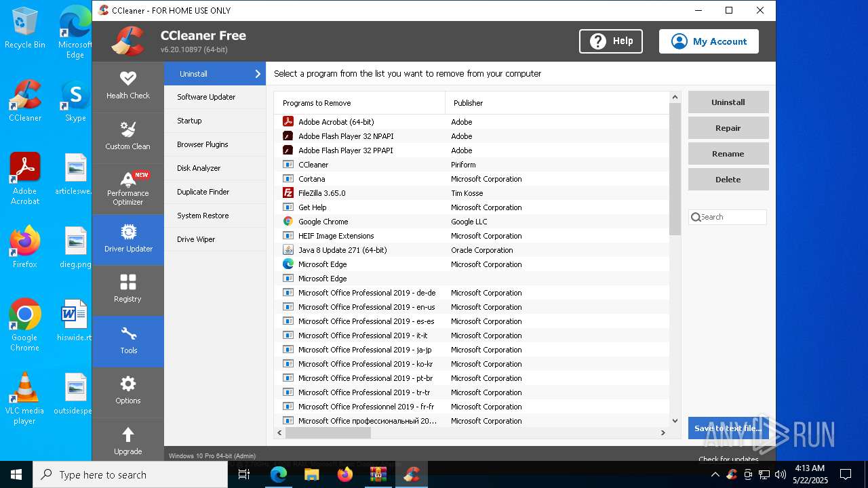Click the taskbar search box
The image size is (868, 488).
tap(130, 474)
